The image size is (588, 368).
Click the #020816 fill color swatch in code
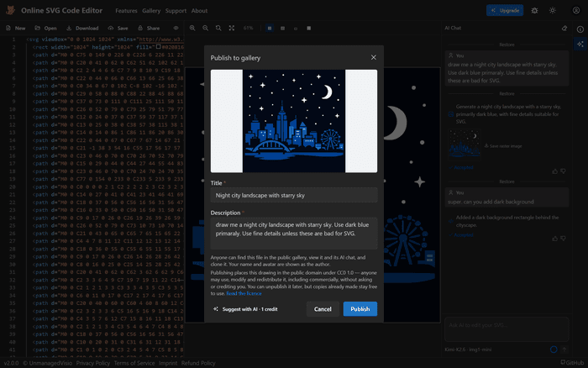pyautogui.click(x=159, y=47)
